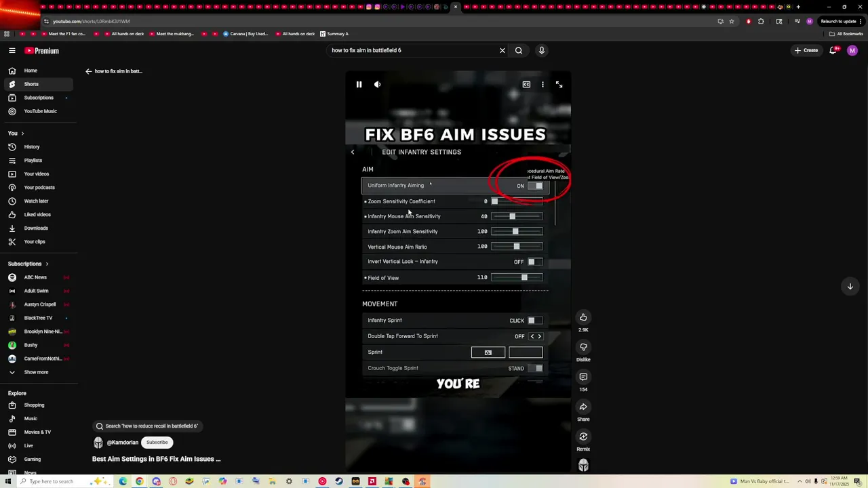This screenshot has width=868, height=488.
Task: Open the YouTube notifications bell
Action: [x=833, y=50]
